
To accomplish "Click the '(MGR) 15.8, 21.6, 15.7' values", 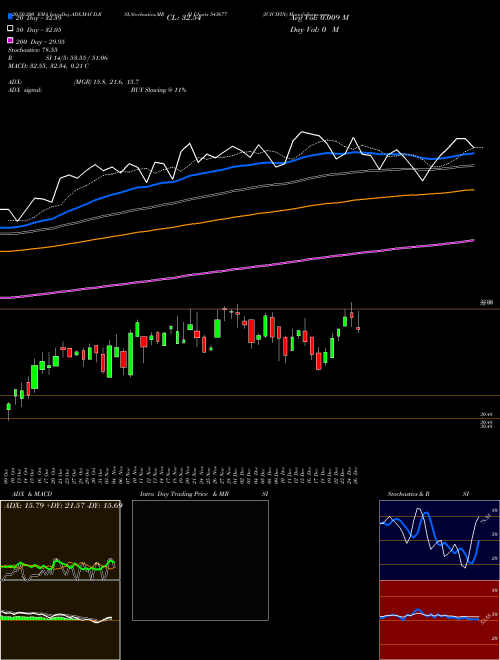I will [x=106, y=82].
